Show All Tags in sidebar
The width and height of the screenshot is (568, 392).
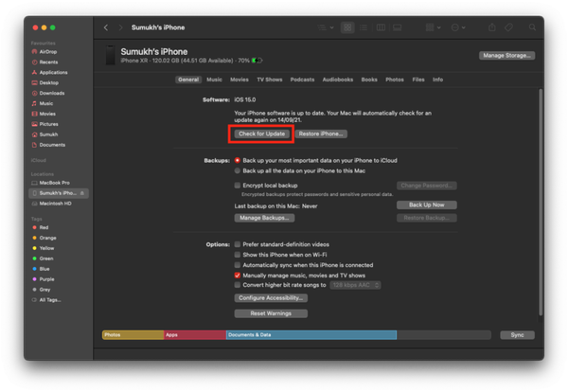tap(46, 300)
